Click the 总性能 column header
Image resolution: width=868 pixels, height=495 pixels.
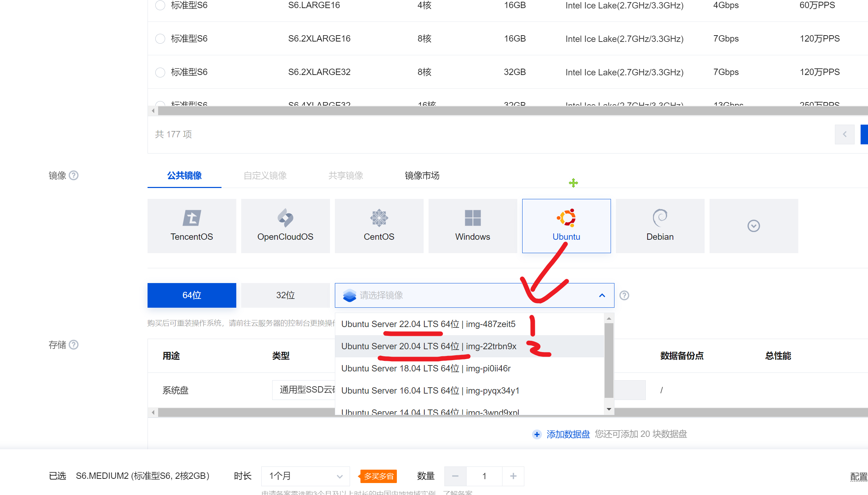(778, 356)
